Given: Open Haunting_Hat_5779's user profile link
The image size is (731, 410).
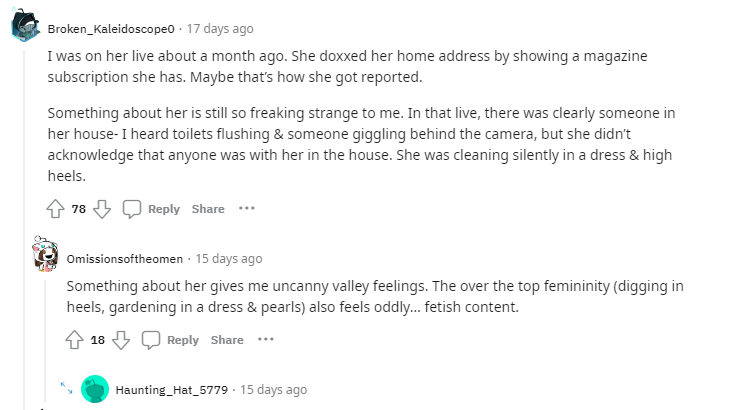Looking at the screenshot, I should 174,389.
